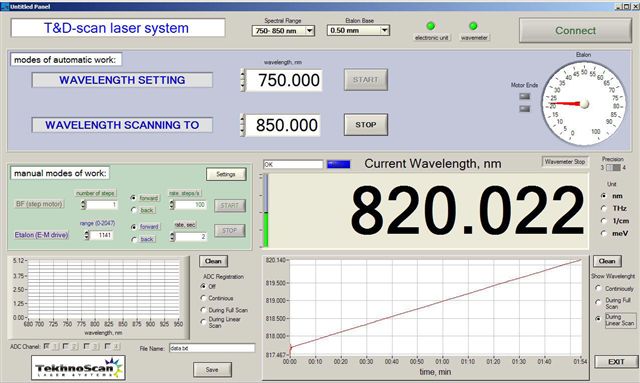The height and width of the screenshot is (383, 640).
Task: Click the current wavelength 820.022 display
Action: click(x=428, y=211)
